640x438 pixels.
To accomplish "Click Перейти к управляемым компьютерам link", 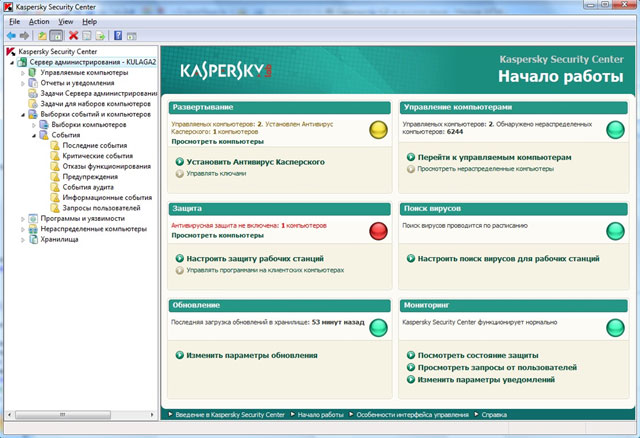I will (494, 158).
